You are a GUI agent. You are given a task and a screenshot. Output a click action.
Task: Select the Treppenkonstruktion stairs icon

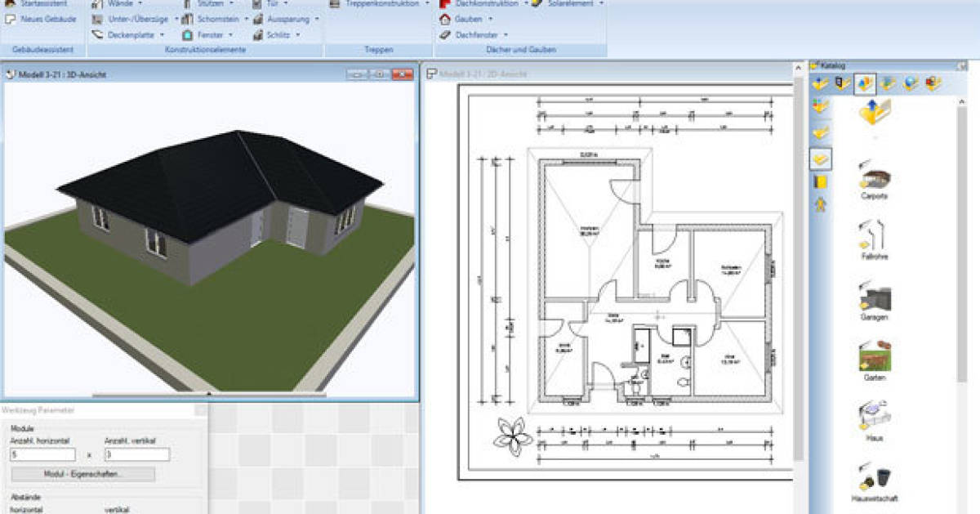coord(336,3)
